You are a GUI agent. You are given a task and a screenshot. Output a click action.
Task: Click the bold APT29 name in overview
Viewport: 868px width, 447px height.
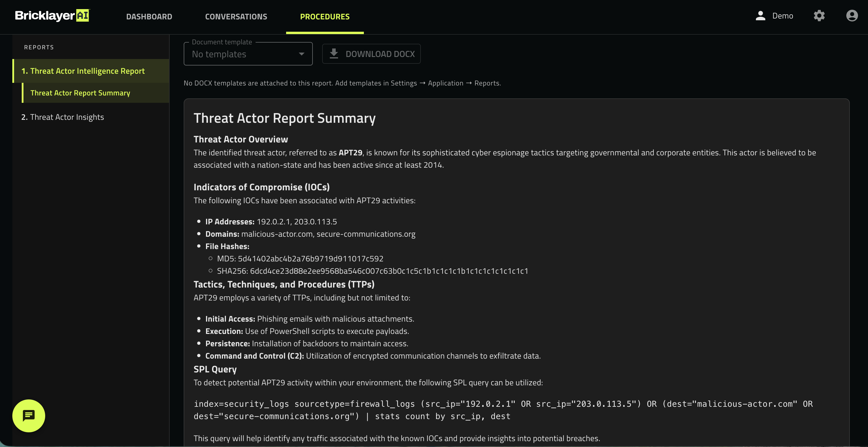350,152
